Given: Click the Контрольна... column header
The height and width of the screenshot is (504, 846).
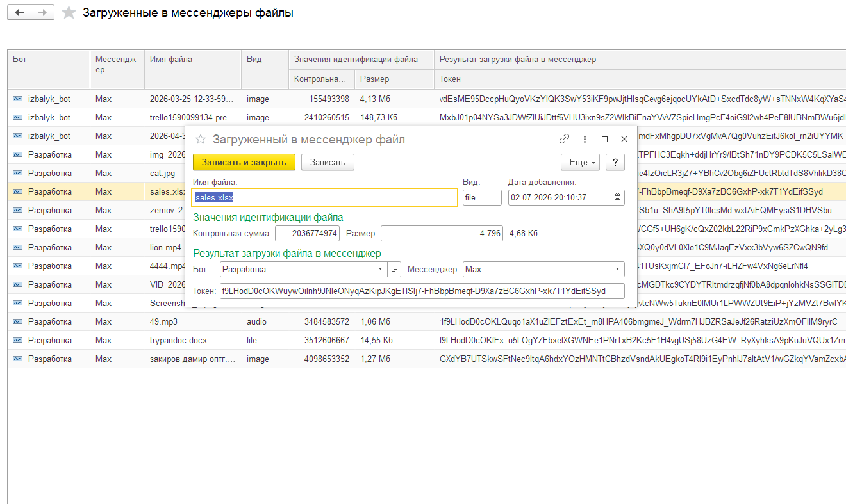Looking at the screenshot, I should (322, 79).
